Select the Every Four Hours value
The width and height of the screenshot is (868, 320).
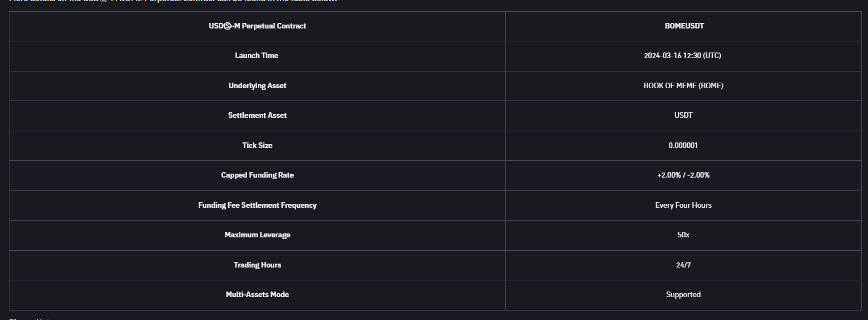[683, 205]
